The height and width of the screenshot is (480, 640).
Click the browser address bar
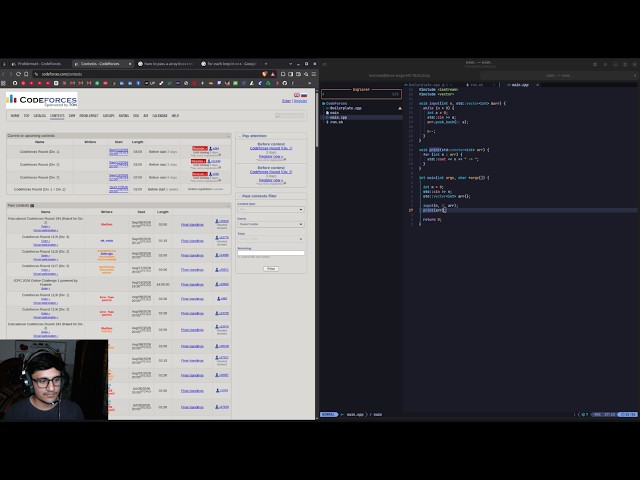[x=147, y=74]
